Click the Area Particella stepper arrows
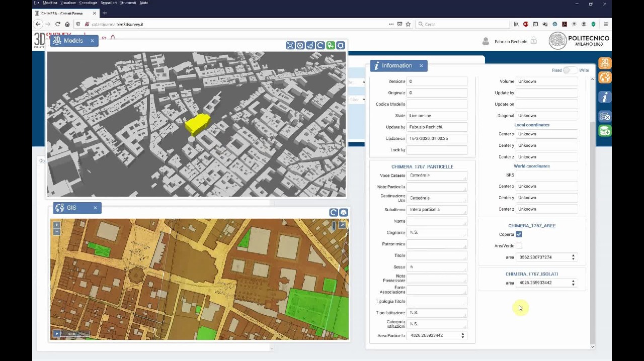The width and height of the screenshot is (644, 361). (x=463, y=335)
